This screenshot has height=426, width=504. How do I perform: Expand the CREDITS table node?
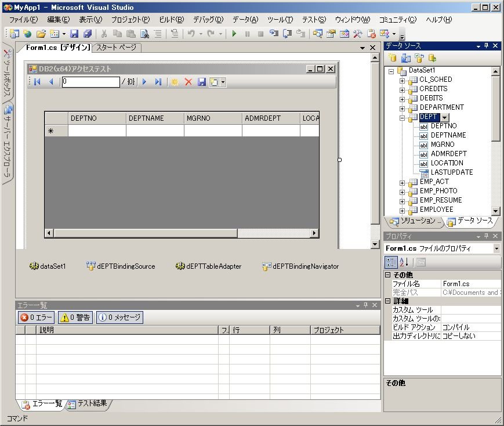[x=402, y=90]
